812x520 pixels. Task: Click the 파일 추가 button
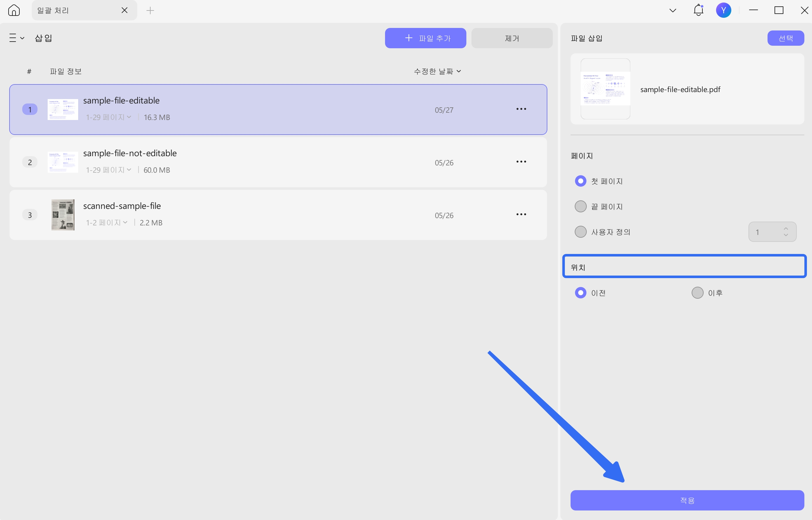(425, 38)
